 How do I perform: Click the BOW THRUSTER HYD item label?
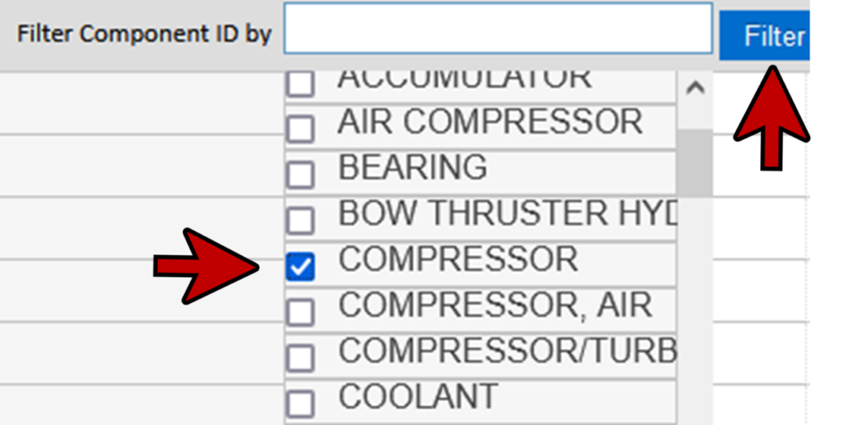pos(507,214)
